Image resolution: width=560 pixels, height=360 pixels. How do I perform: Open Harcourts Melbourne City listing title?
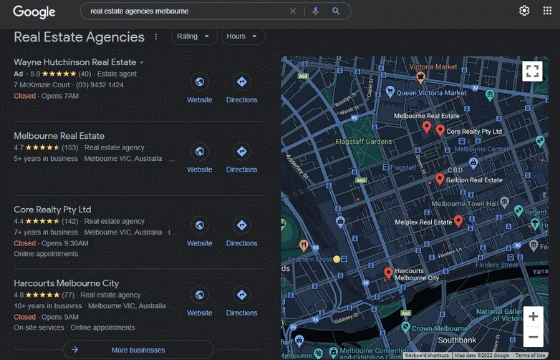[x=66, y=283]
